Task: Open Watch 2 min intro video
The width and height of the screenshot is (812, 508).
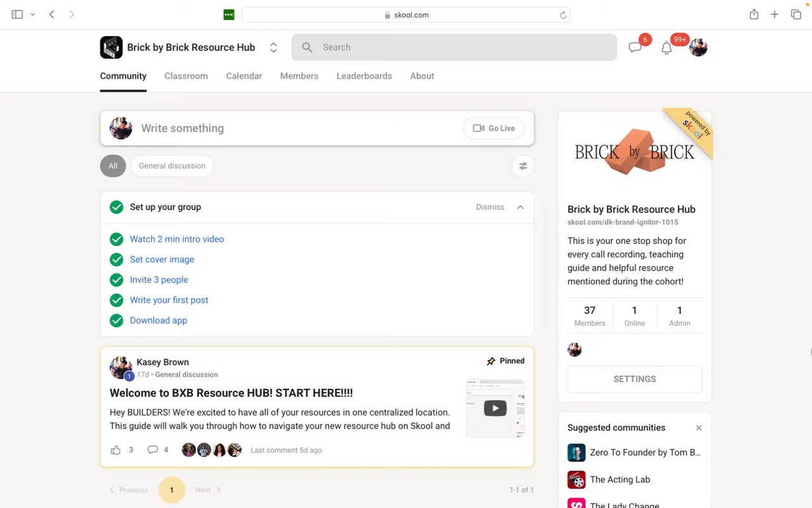Action: click(x=177, y=239)
